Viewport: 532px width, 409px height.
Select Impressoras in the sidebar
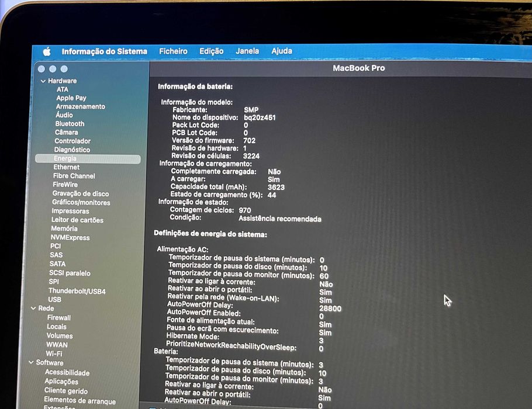click(70, 212)
